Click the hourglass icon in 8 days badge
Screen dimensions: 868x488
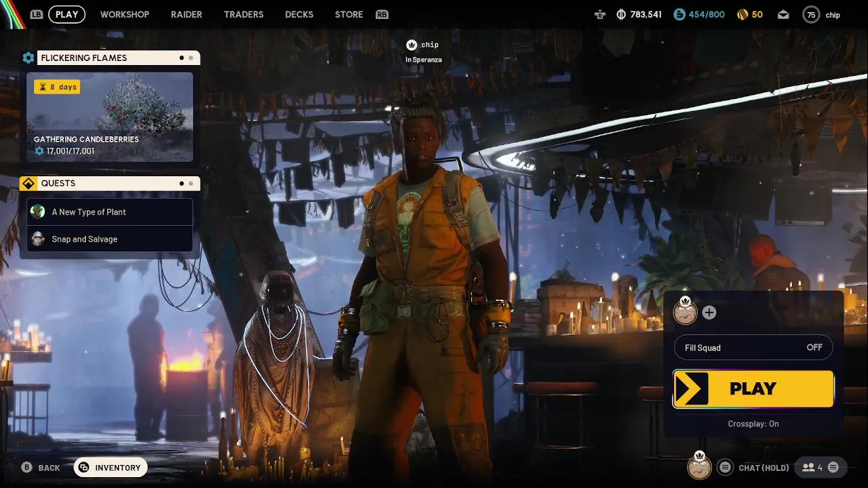coord(42,87)
